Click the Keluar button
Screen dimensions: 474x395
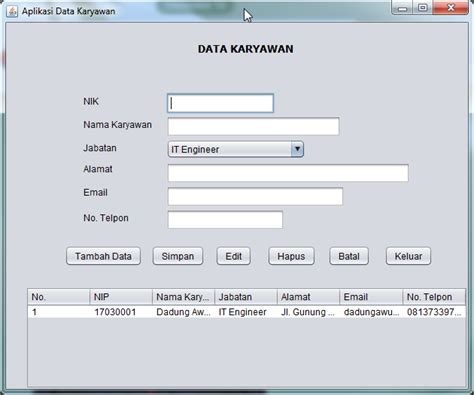pos(408,256)
